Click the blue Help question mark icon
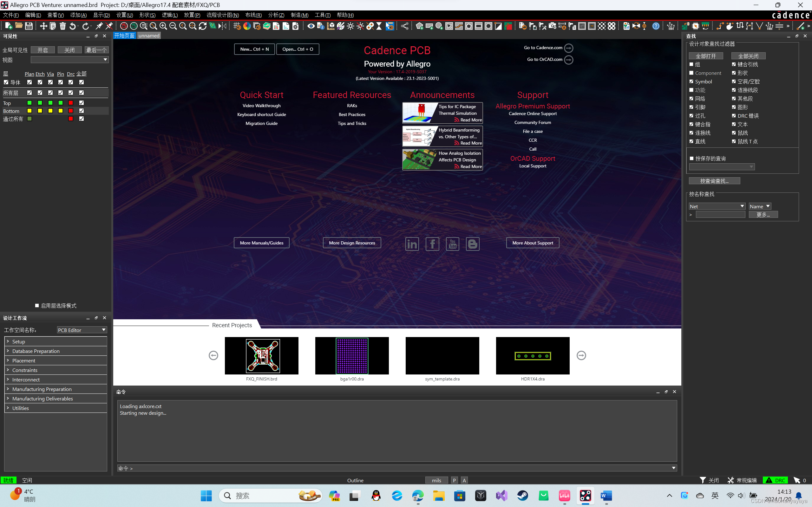Screen dimensions: 812x507 point(656,26)
